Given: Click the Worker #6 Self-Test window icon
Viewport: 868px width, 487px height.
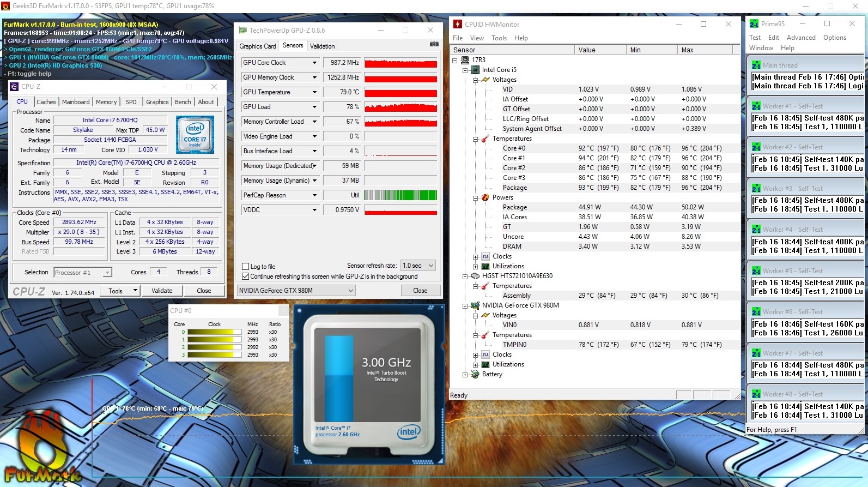Looking at the screenshot, I should point(756,311).
